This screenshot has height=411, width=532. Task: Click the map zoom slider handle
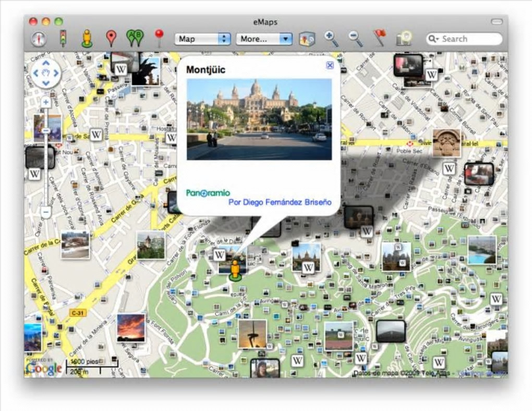click(x=46, y=131)
